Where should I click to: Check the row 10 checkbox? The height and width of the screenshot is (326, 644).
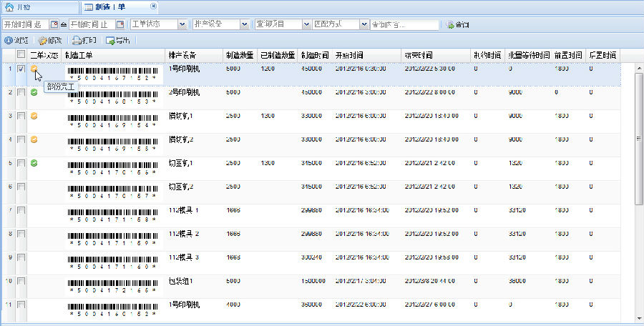[x=21, y=281]
